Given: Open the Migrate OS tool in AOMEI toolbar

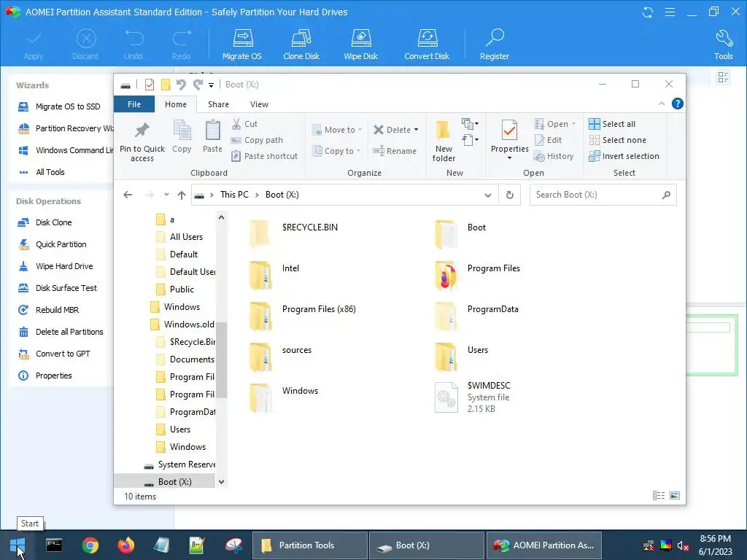Looking at the screenshot, I should pos(242,44).
